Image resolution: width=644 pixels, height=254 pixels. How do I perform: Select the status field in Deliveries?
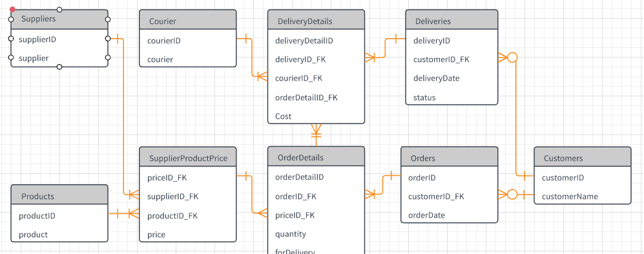tap(452, 98)
